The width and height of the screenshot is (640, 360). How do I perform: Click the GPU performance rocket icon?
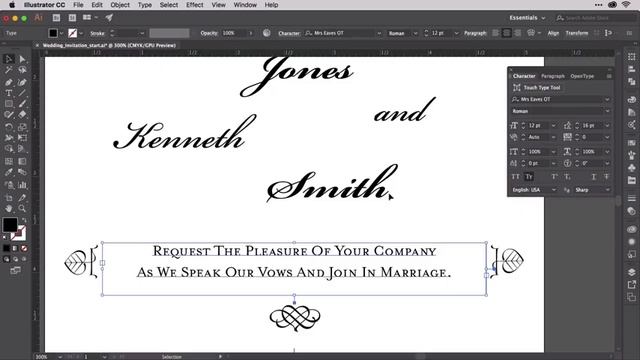[x=109, y=18]
